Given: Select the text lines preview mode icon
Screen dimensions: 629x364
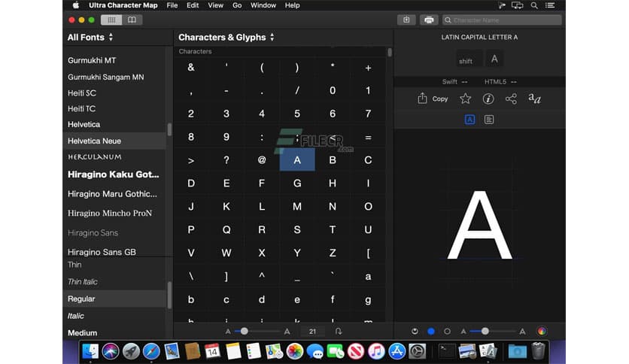Looking at the screenshot, I should [x=488, y=120].
